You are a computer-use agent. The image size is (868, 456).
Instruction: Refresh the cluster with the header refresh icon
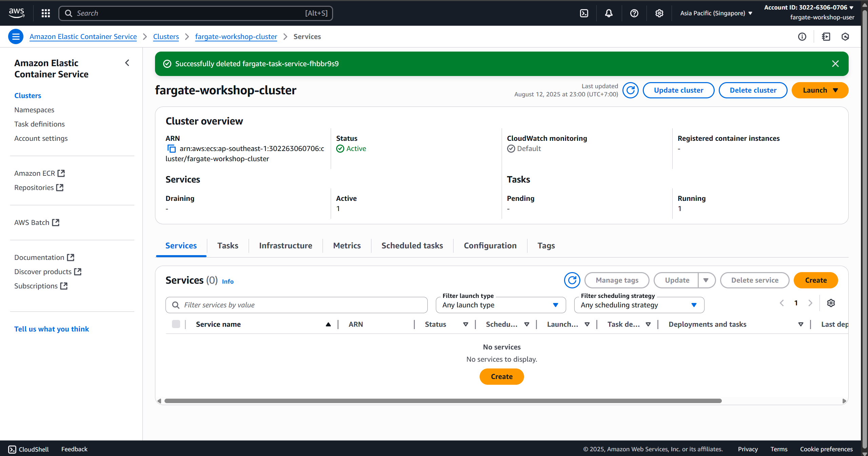[x=631, y=90]
